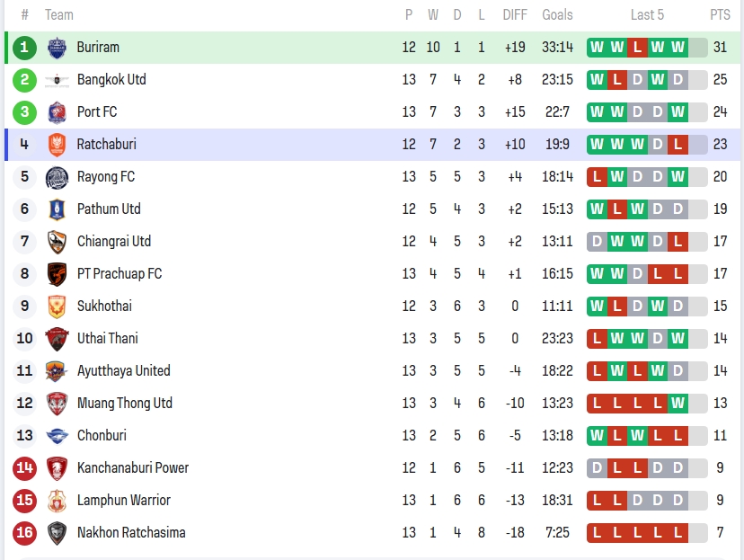
Task: Click the Chiangrai Utd club logo
Action: (57, 242)
